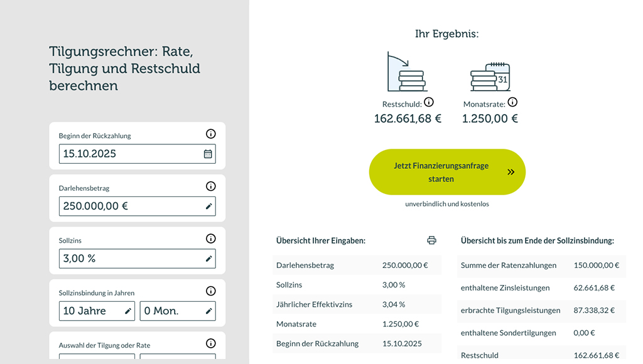Image resolution: width=643 pixels, height=364 pixels.
Task: Show info for Auswahl der Tilgung oder Rate
Action: 211,343
